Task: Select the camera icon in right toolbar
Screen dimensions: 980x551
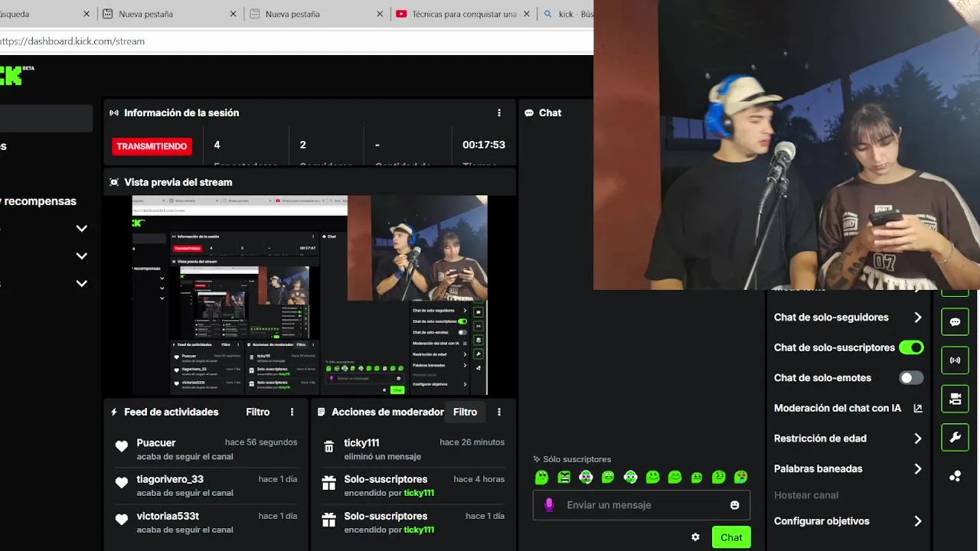Action: [x=955, y=399]
